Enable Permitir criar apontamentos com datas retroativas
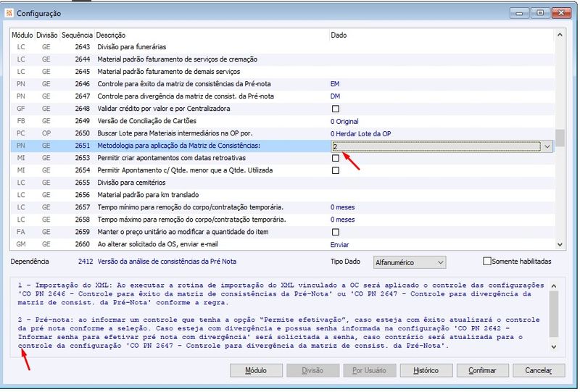Image resolution: width=580 pixels, height=392 pixels. click(x=336, y=158)
